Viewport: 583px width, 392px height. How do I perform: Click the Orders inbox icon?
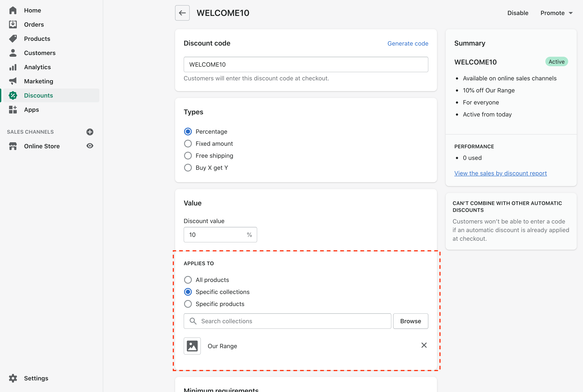coord(13,24)
